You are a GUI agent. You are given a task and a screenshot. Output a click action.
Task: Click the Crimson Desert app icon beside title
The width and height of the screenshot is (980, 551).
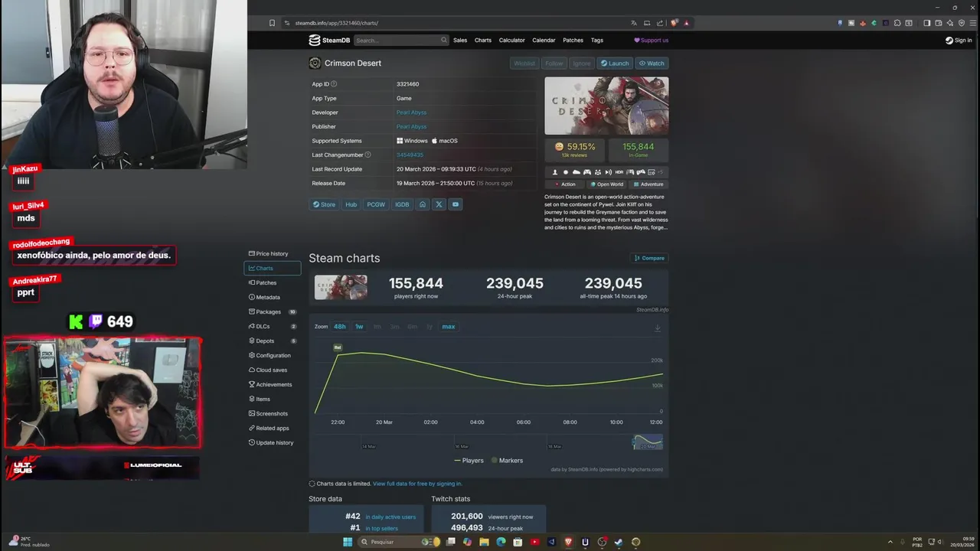point(315,63)
